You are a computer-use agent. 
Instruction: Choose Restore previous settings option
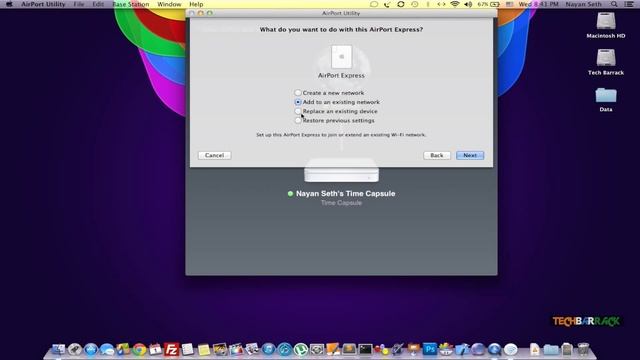coord(334,120)
